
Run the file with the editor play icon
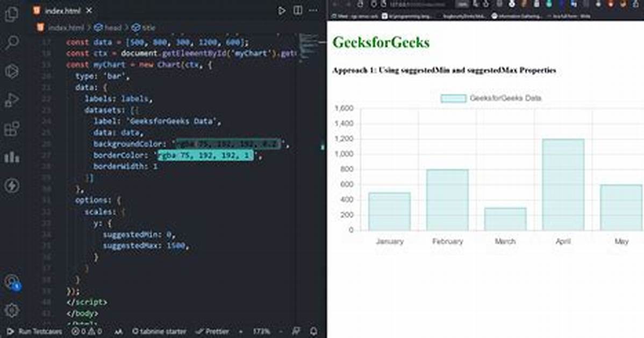[281, 11]
